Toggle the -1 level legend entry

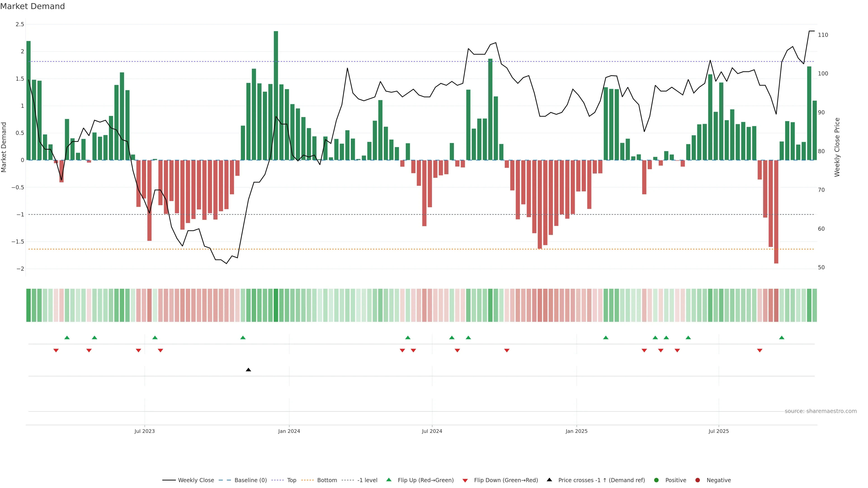click(x=367, y=480)
